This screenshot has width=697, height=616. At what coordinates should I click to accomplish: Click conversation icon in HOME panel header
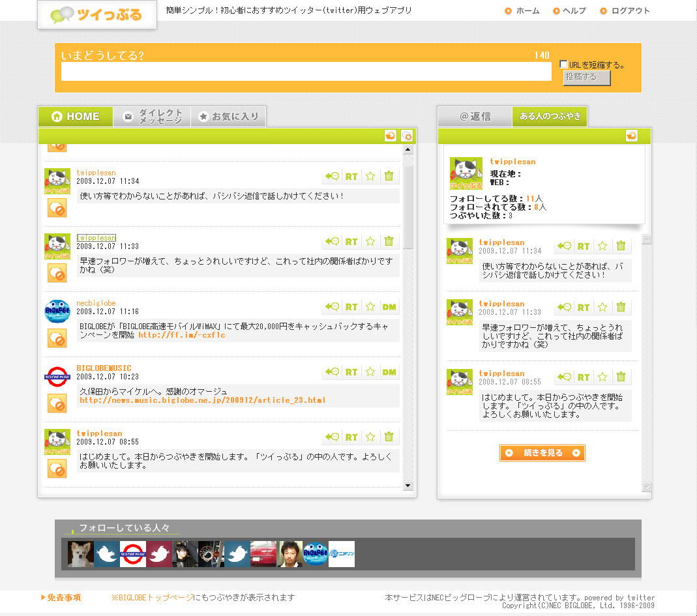click(x=407, y=136)
